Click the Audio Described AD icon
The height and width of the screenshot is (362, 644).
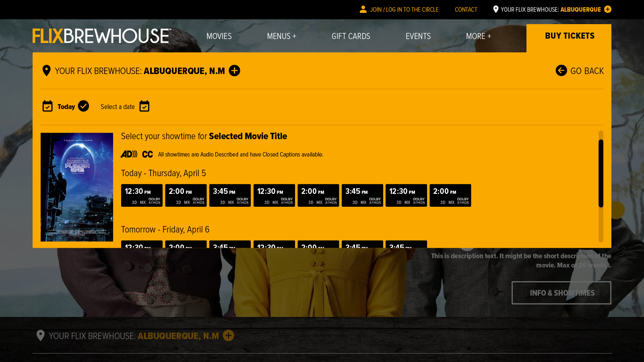pyautogui.click(x=129, y=154)
